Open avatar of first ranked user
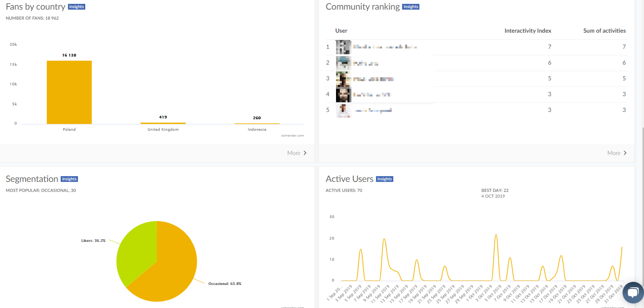 [343, 47]
